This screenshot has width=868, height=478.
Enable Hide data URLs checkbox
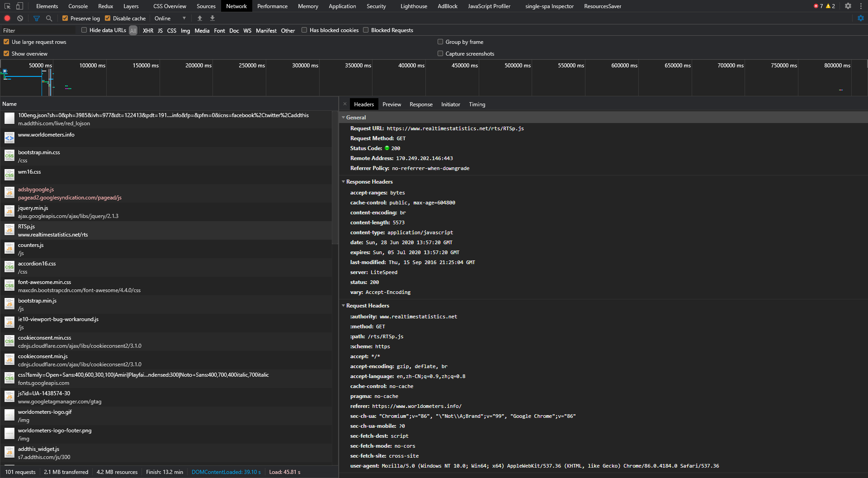pyautogui.click(x=84, y=30)
